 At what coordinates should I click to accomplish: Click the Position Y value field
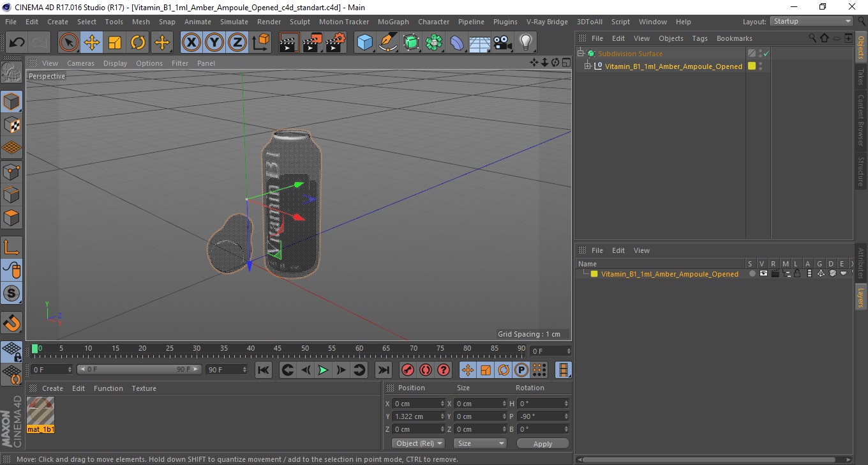tap(416, 416)
